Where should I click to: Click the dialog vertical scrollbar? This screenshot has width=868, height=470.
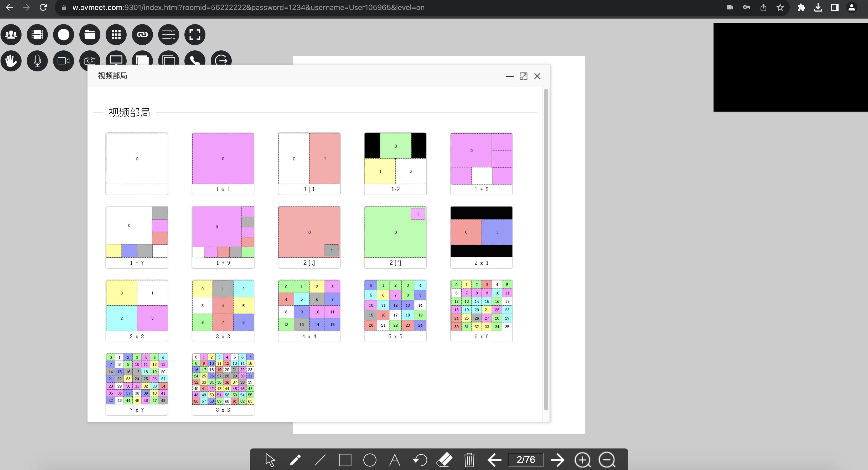546,249
